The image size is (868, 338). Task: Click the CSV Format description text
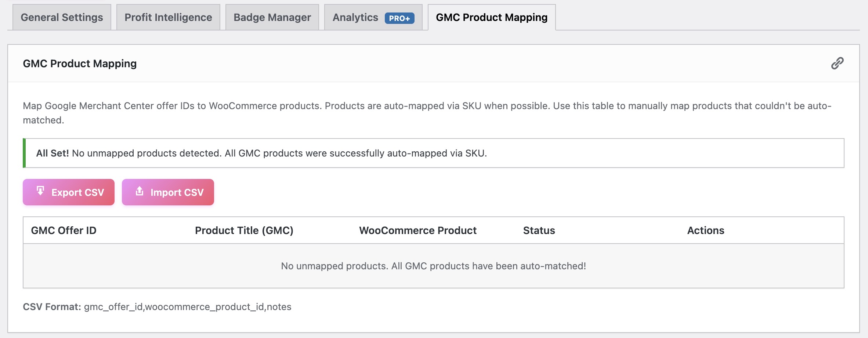(x=158, y=307)
